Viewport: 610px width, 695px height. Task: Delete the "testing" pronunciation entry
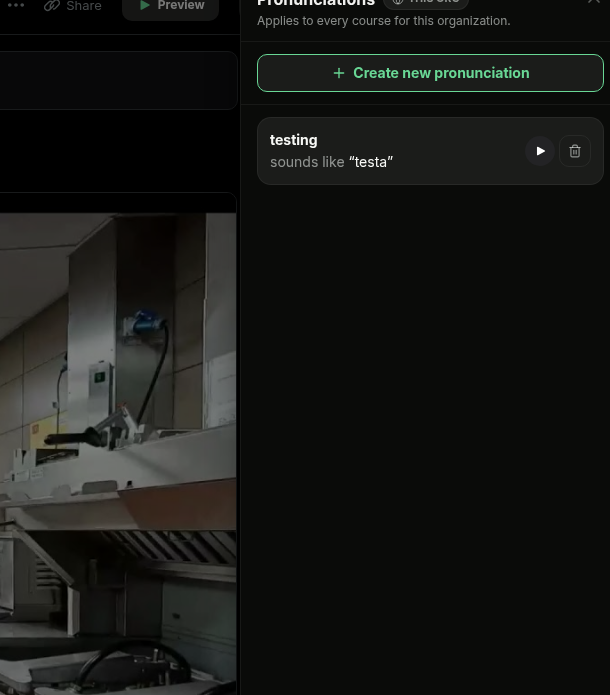pos(575,151)
